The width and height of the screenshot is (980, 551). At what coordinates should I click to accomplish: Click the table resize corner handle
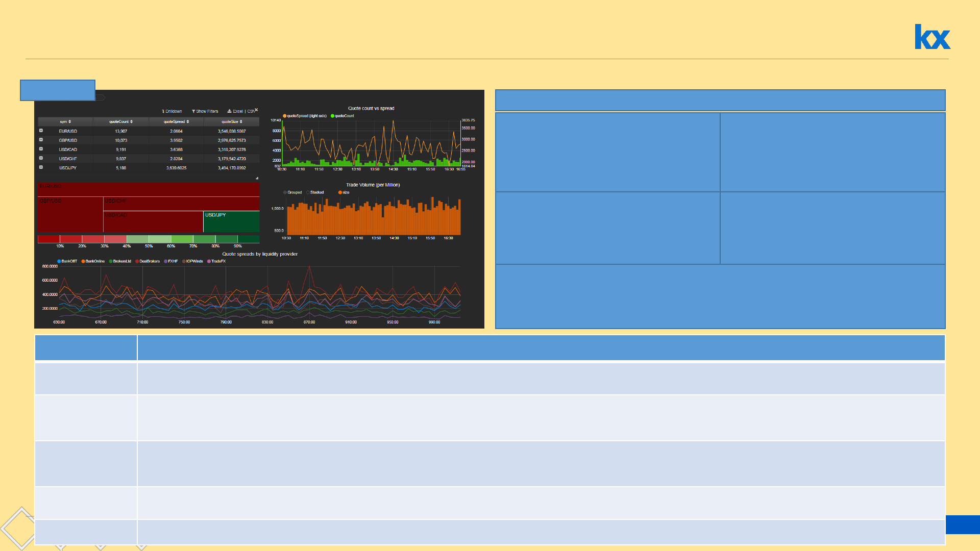point(257,178)
